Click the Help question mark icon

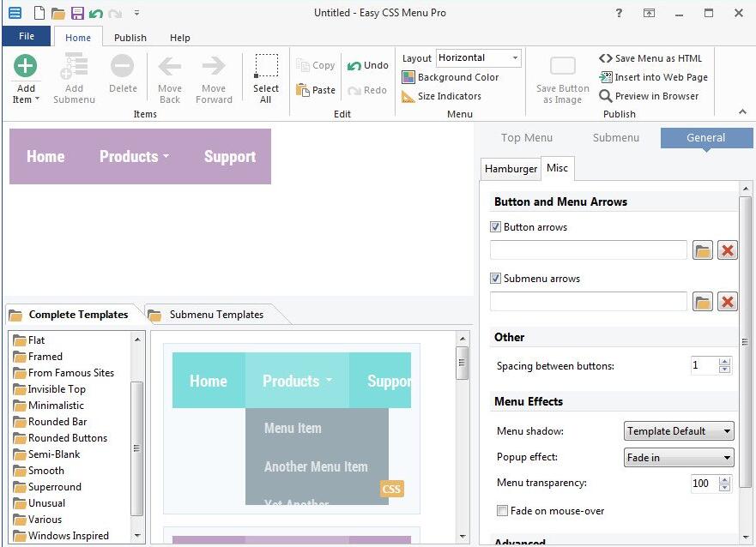click(619, 13)
